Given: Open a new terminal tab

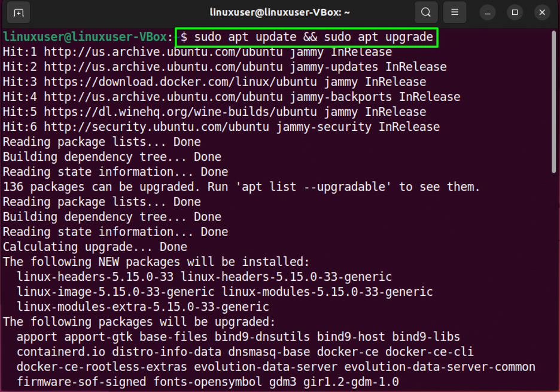Looking at the screenshot, I should point(18,13).
